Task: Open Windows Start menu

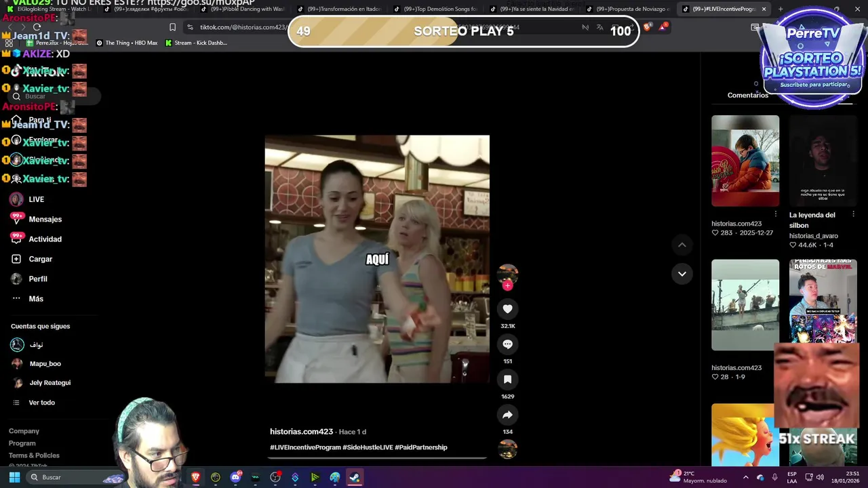Action: pyautogui.click(x=14, y=477)
